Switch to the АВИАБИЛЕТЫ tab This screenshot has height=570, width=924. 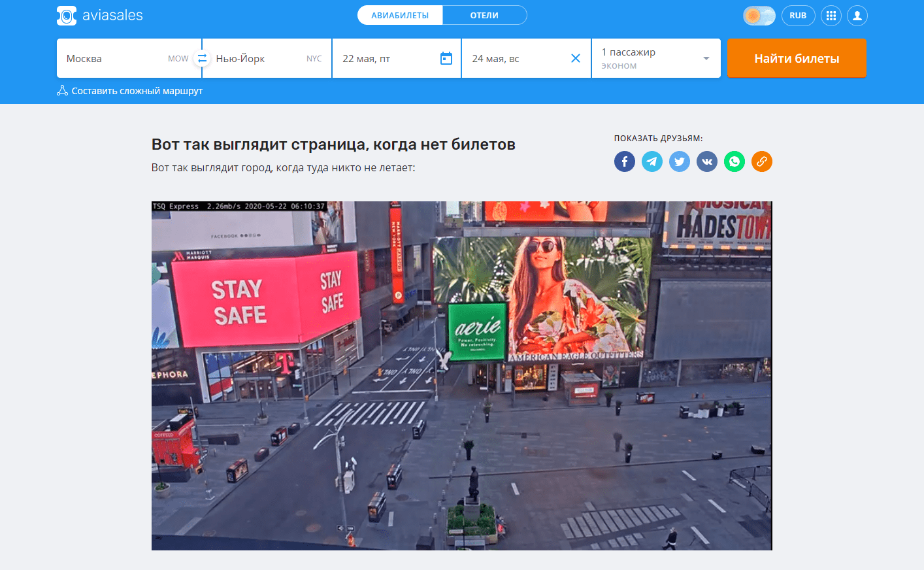(x=400, y=15)
